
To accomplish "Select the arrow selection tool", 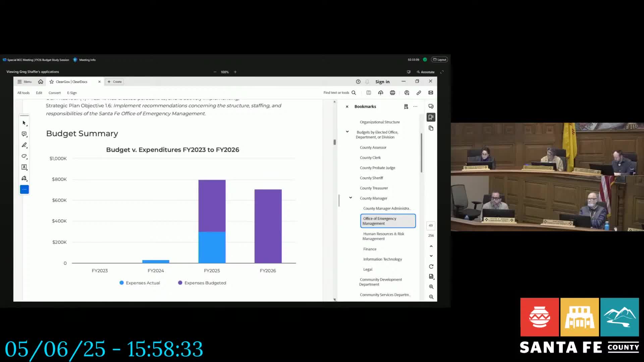I will click(x=24, y=123).
